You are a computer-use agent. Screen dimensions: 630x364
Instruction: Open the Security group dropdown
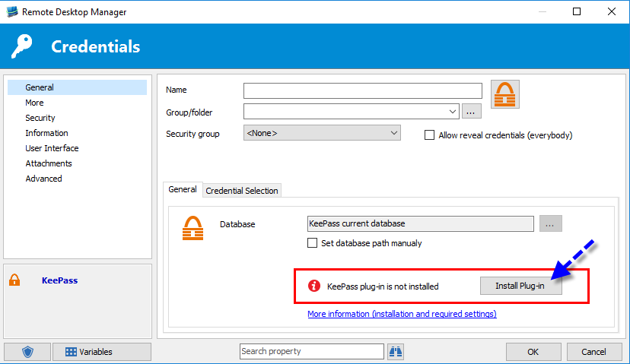[394, 133]
